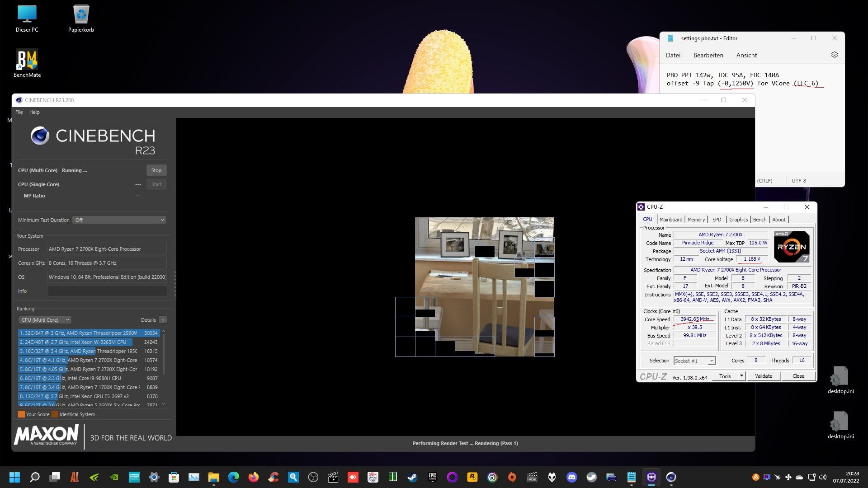Open Discord from the taskbar
Image resolution: width=868 pixels, height=488 pixels.
[571, 477]
